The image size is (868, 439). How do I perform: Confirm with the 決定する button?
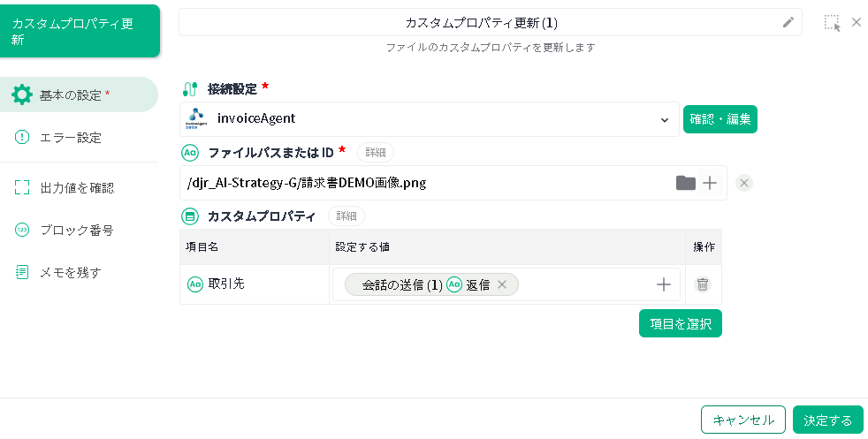tap(827, 420)
